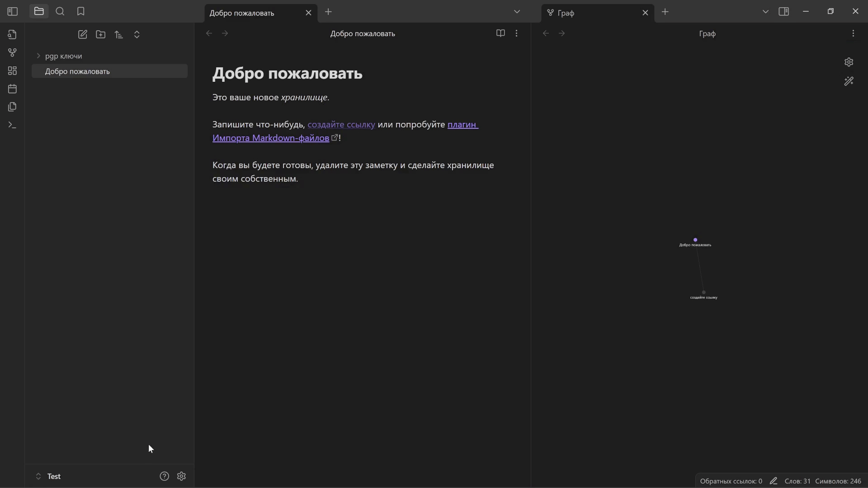Add new tab in middle pane
The width and height of the screenshot is (868, 488).
click(x=329, y=12)
